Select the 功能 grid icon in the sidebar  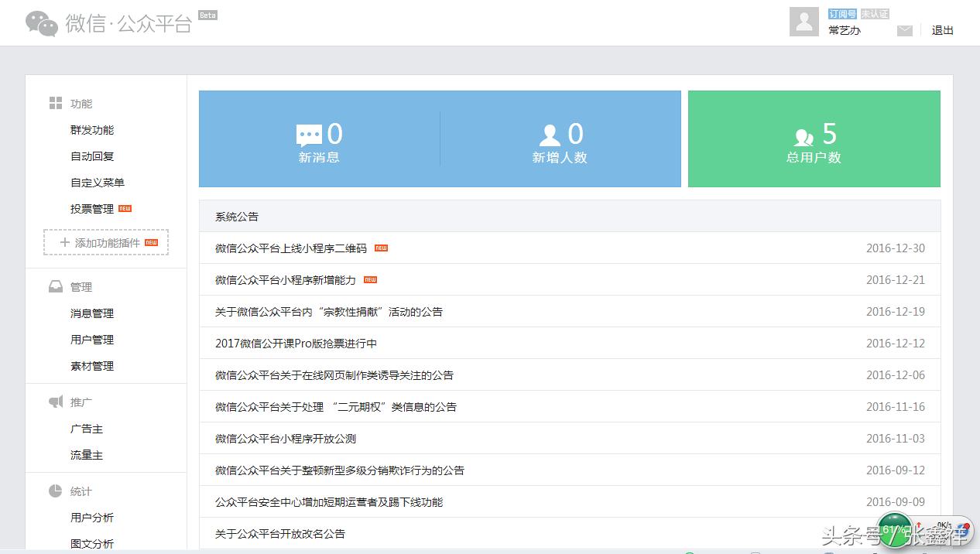tap(55, 102)
